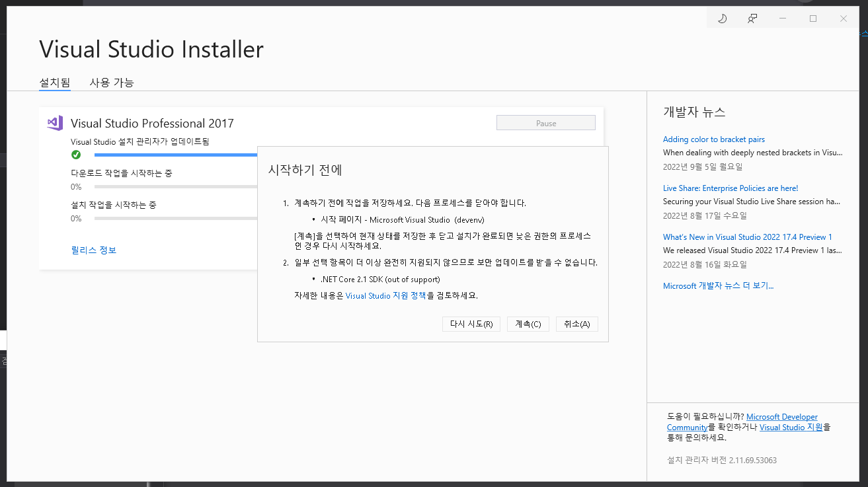Continue installation with 계속(C) button
Screen dimensions: 868x487
click(x=528, y=324)
